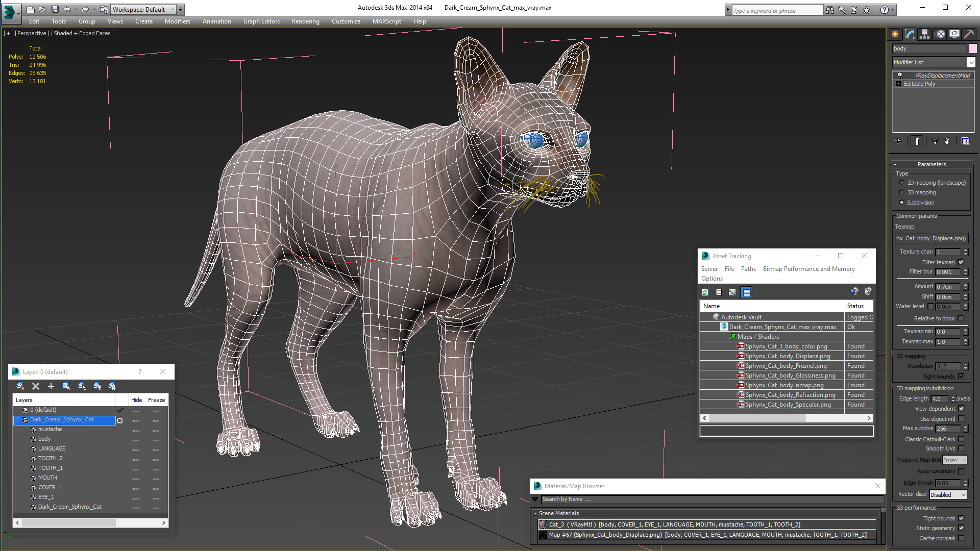Open Bitmap Performance and Memory menu
Viewport: 980px width, 551px height.
tap(808, 269)
